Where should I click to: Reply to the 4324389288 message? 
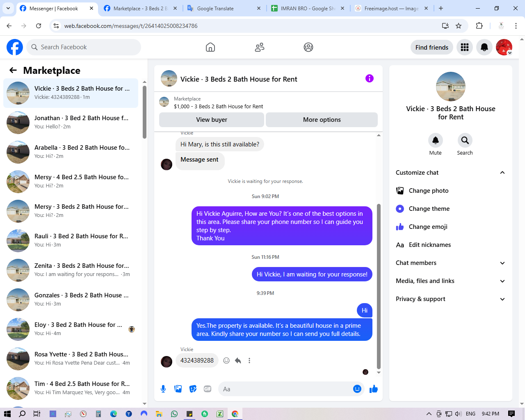pyautogui.click(x=238, y=361)
